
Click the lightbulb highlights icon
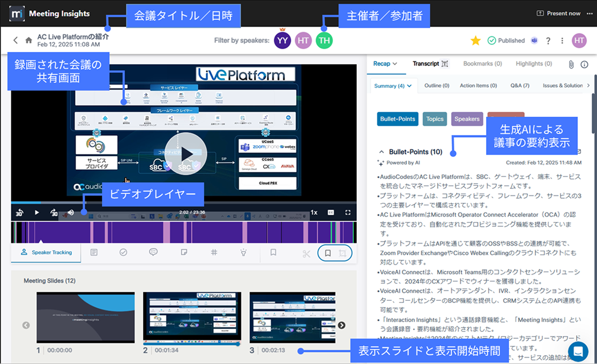click(243, 252)
